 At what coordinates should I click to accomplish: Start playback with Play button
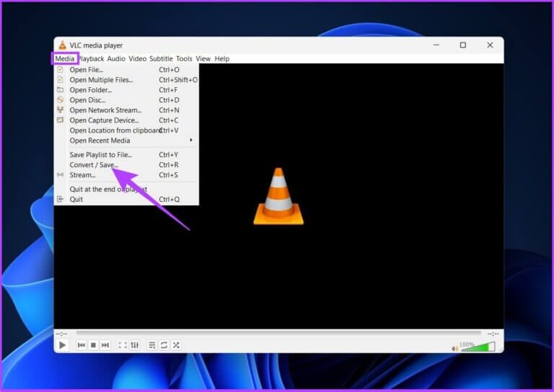[x=63, y=345]
